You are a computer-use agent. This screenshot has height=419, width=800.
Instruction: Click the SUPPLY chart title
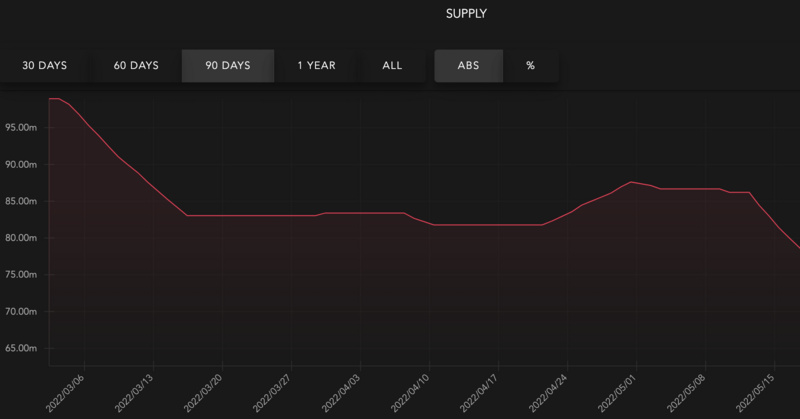tap(466, 14)
